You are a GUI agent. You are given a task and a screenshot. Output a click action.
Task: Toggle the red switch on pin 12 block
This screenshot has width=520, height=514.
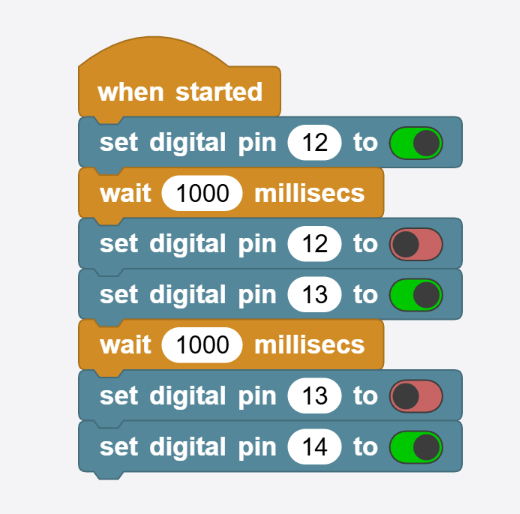(x=416, y=244)
